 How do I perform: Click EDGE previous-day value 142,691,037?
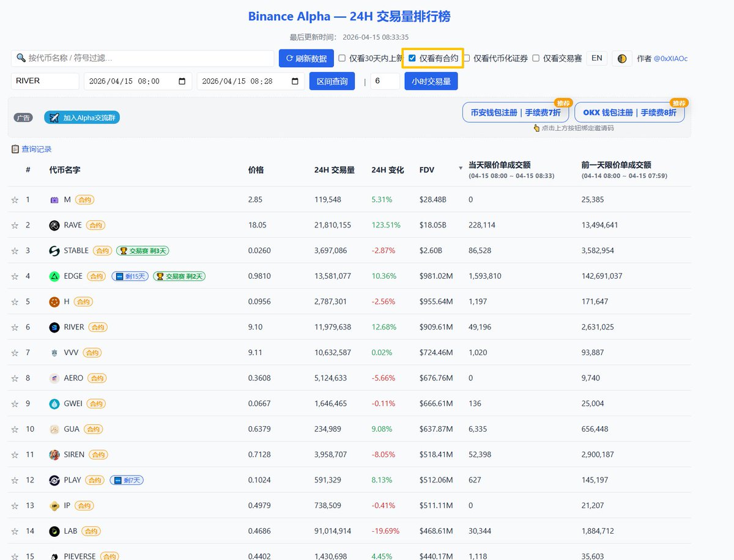[x=602, y=276]
